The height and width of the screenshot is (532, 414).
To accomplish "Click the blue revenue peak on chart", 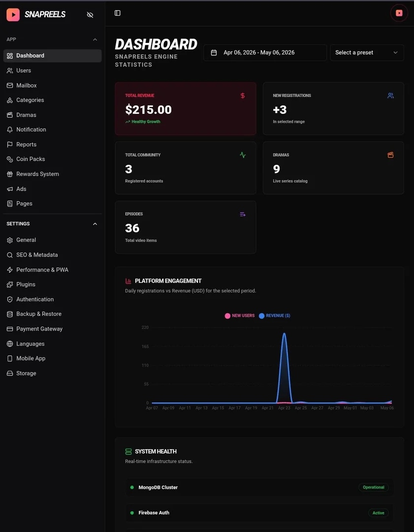I will click(x=284, y=334).
